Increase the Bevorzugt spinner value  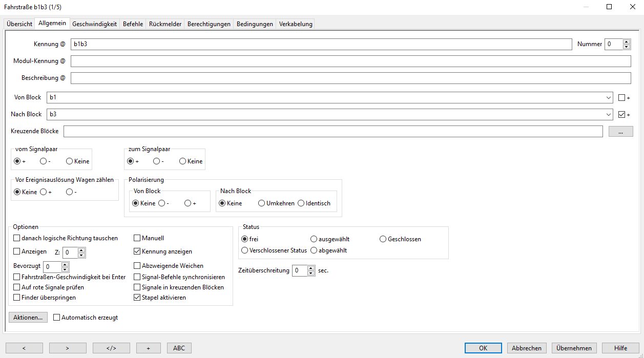tap(65, 264)
